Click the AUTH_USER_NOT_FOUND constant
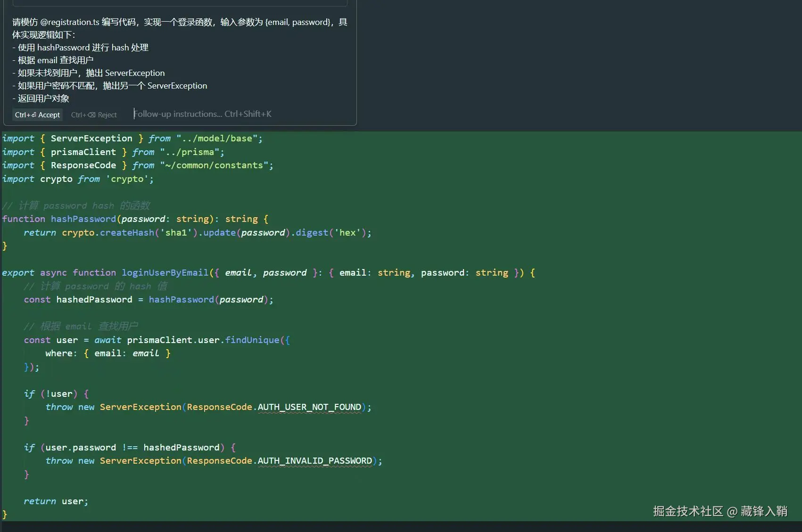The image size is (802, 532). [x=309, y=407]
